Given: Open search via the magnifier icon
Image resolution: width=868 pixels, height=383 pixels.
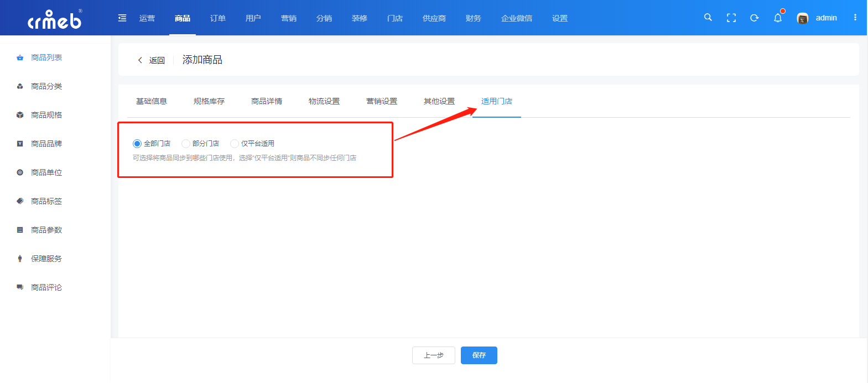Looking at the screenshot, I should pos(708,18).
